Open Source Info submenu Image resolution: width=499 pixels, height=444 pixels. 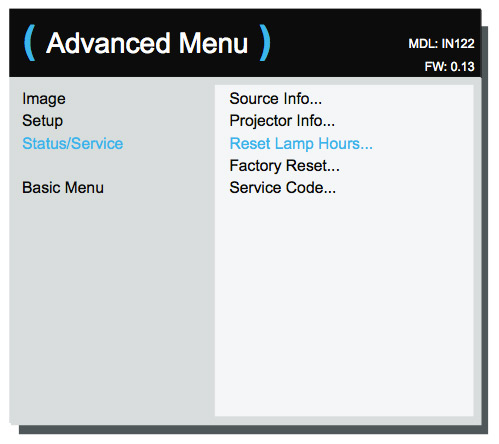click(276, 99)
